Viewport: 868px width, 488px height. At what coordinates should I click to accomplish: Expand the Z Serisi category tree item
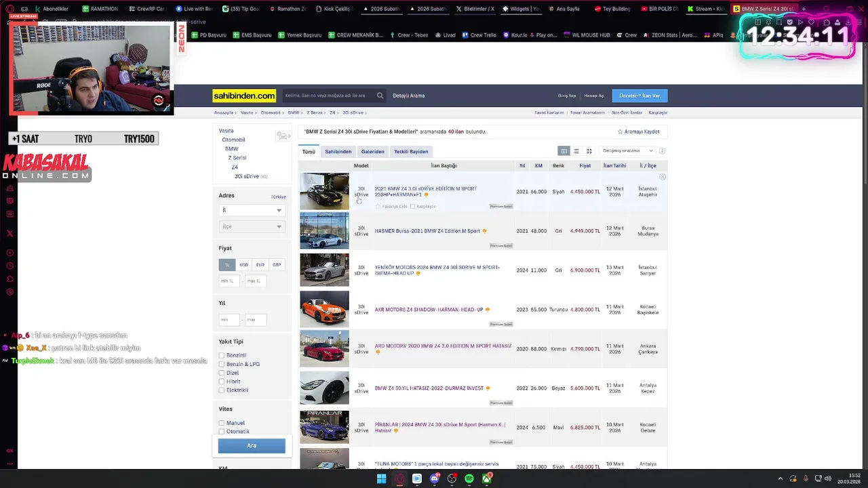[237, 158]
